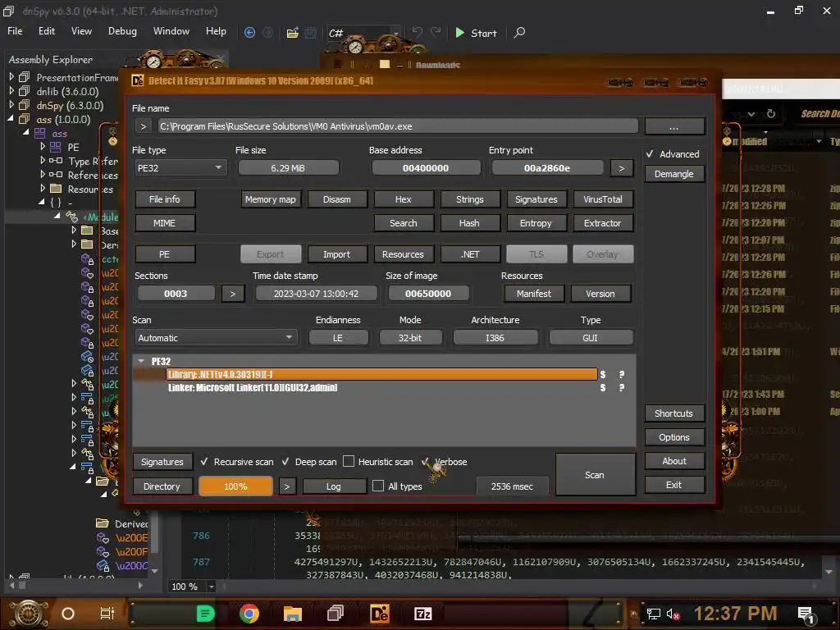Click the muted volume tray icon
840x630 pixels.
673,614
